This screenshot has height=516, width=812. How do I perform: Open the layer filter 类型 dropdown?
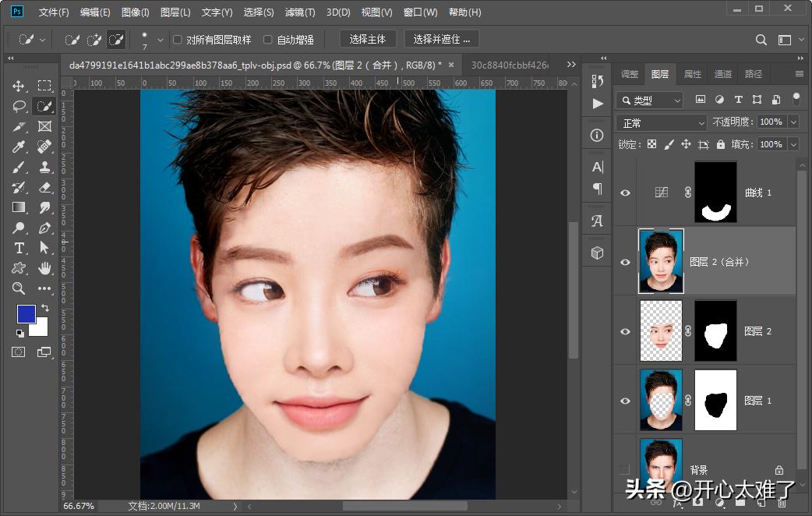pos(649,101)
